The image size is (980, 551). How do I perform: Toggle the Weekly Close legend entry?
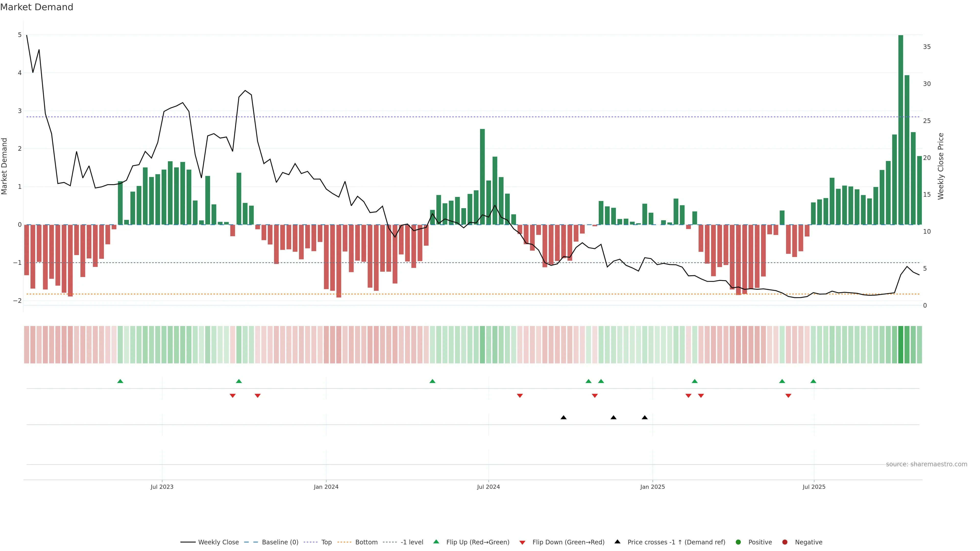coord(218,542)
